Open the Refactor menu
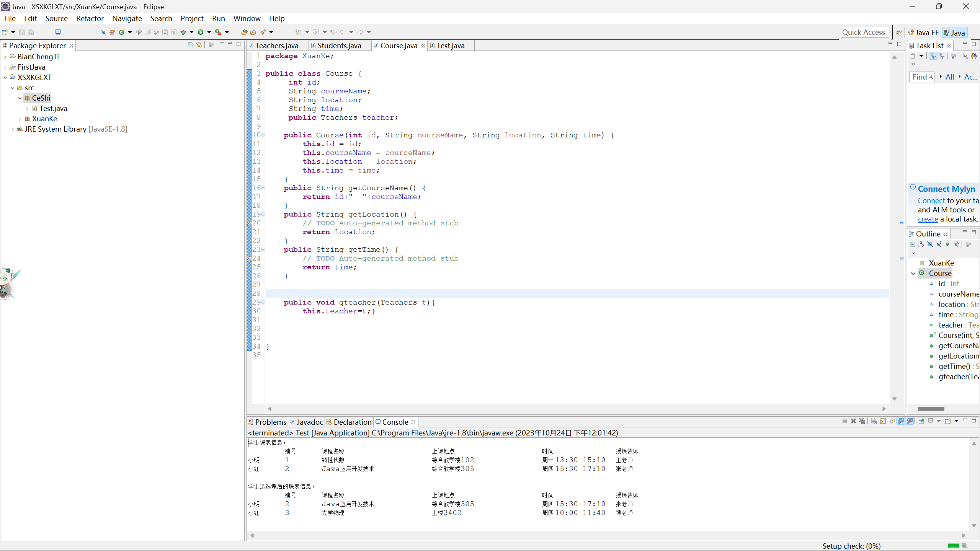The width and height of the screenshot is (980, 551). (90, 18)
